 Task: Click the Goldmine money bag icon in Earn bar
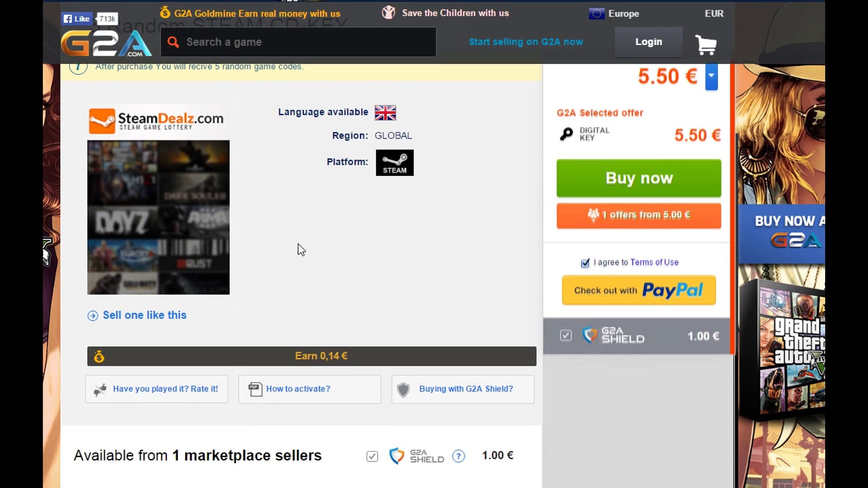click(99, 357)
